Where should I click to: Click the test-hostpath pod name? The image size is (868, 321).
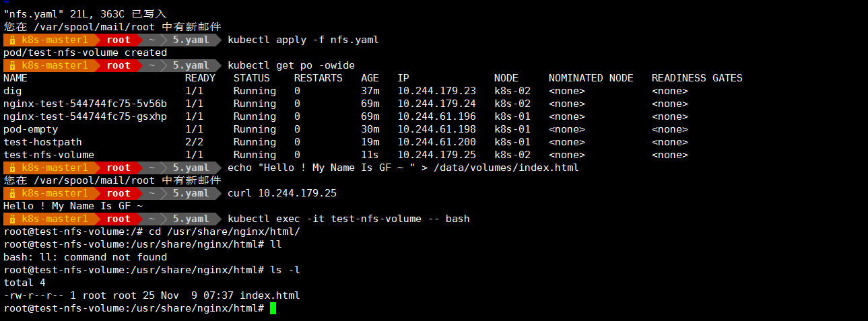tap(42, 142)
